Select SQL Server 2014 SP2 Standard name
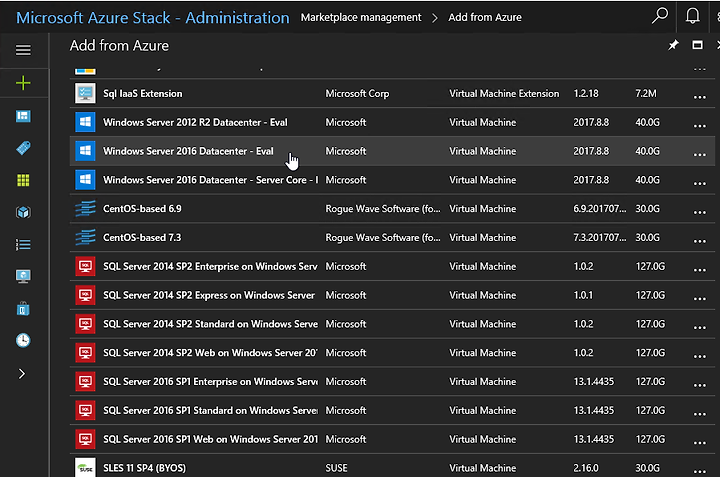 click(210, 324)
